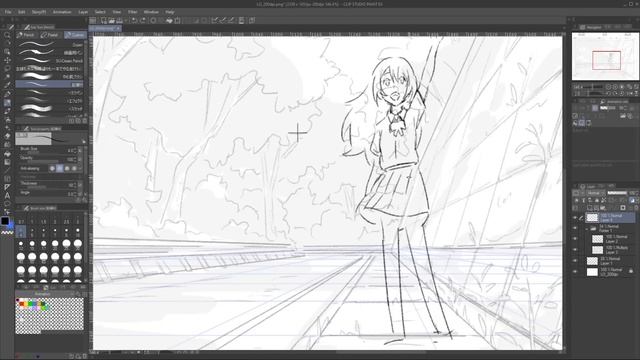Viewport: 640px width, 360px height.
Task: Select the Eyedropper tool
Action: [x=7, y=85]
